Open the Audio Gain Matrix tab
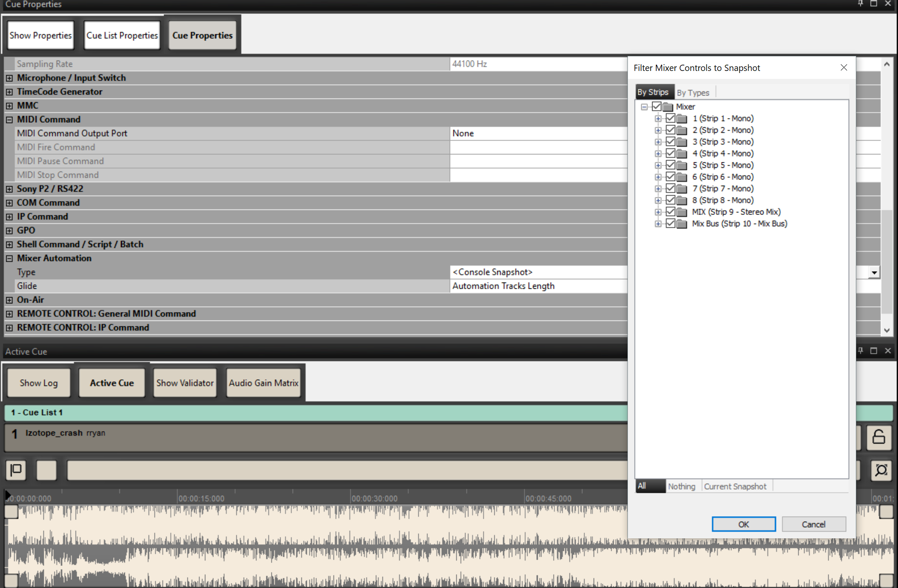This screenshot has width=898, height=588. pos(263,383)
